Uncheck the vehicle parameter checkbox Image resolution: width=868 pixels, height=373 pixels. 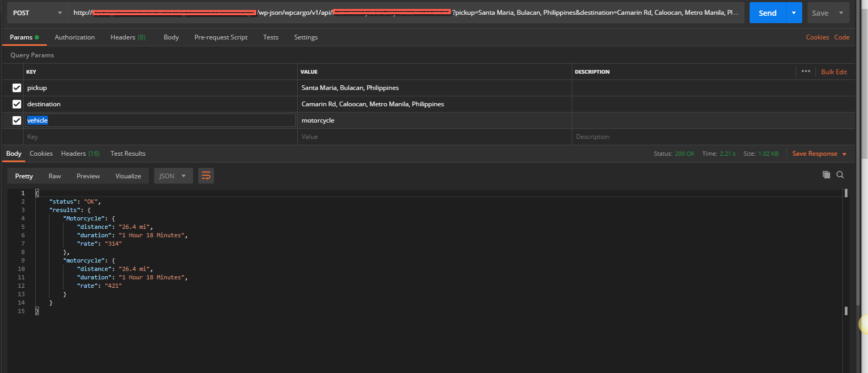(x=17, y=120)
